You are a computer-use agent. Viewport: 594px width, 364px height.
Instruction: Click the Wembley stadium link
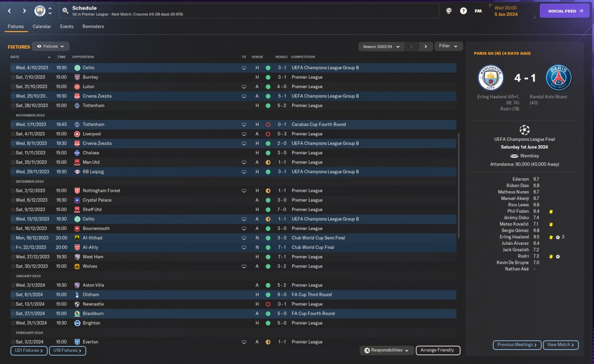(529, 156)
